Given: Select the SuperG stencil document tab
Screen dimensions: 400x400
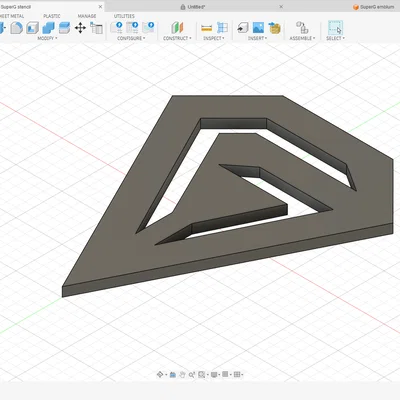Looking at the screenshot, I should pyautogui.click(x=16, y=7).
